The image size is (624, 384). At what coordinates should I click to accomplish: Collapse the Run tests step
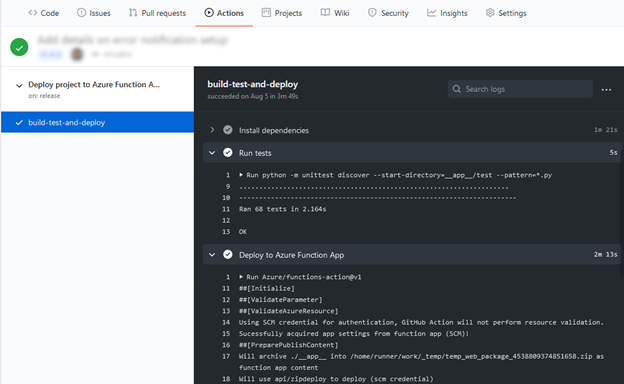tap(212, 153)
